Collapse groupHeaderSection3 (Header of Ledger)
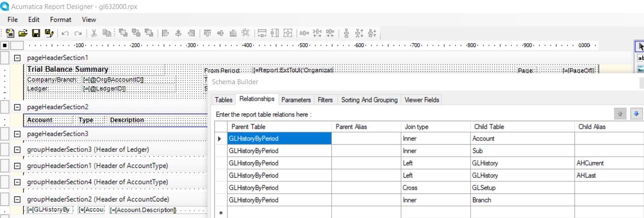Screen dimensions: 644x218 click(17, 150)
